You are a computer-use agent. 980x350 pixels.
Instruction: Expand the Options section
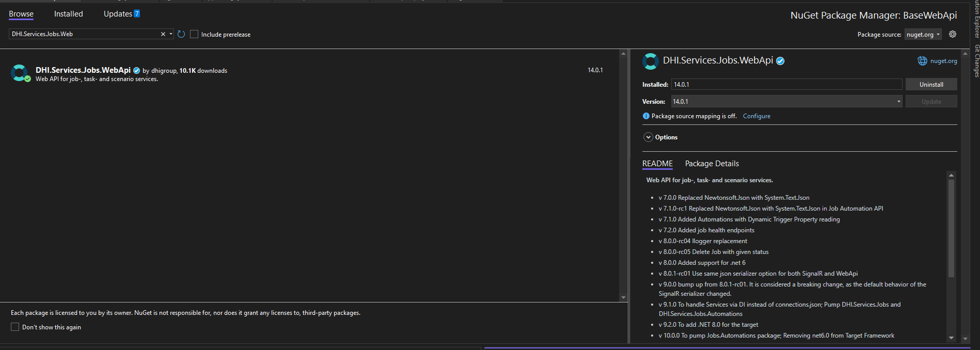[x=649, y=137]
